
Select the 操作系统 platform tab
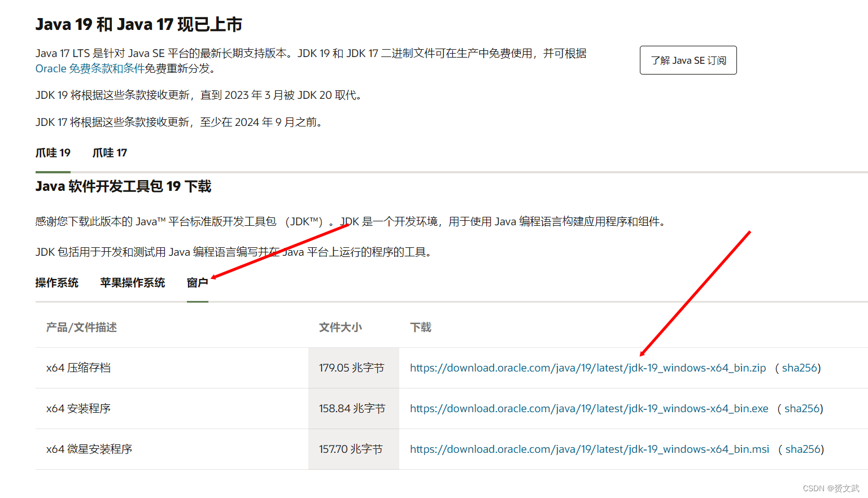pyautogui.click(x=56, y=282)
